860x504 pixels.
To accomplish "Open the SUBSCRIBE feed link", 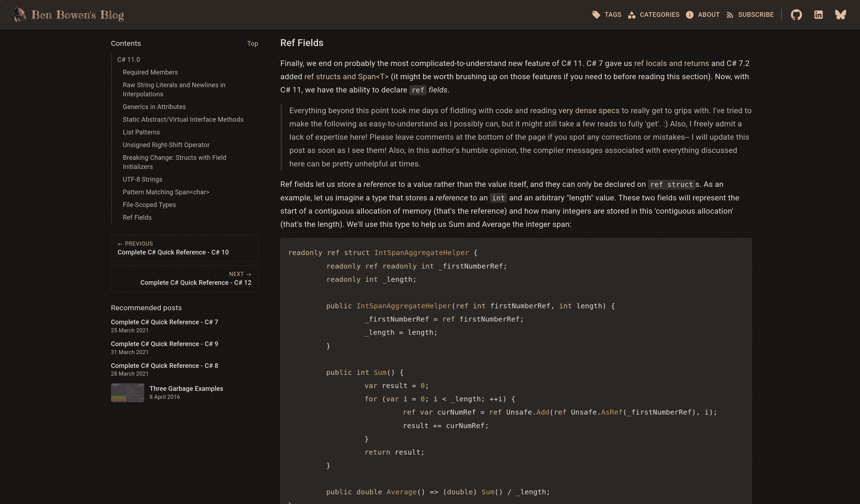I will 756,15.
